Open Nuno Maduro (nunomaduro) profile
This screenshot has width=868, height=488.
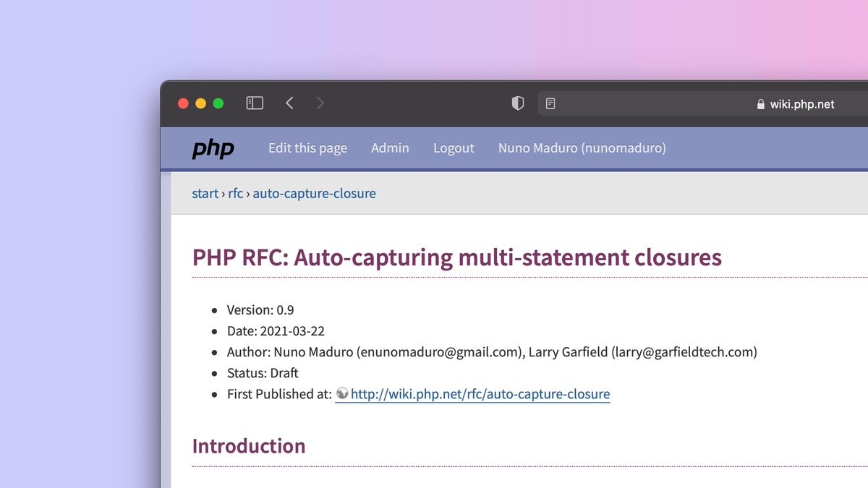coord(582,148)
